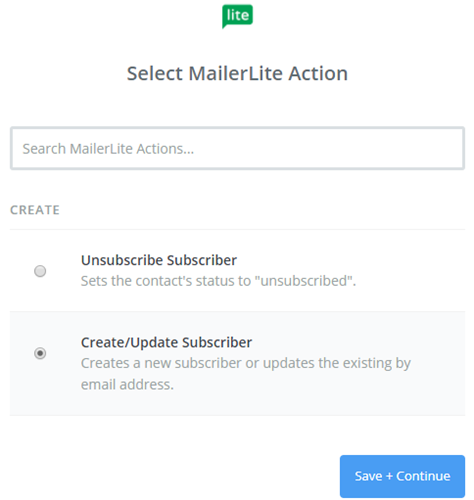Focus the Search MailerLite Actions field
The image size is (474, 500).
pyautogui.click(x=237, y=148)
